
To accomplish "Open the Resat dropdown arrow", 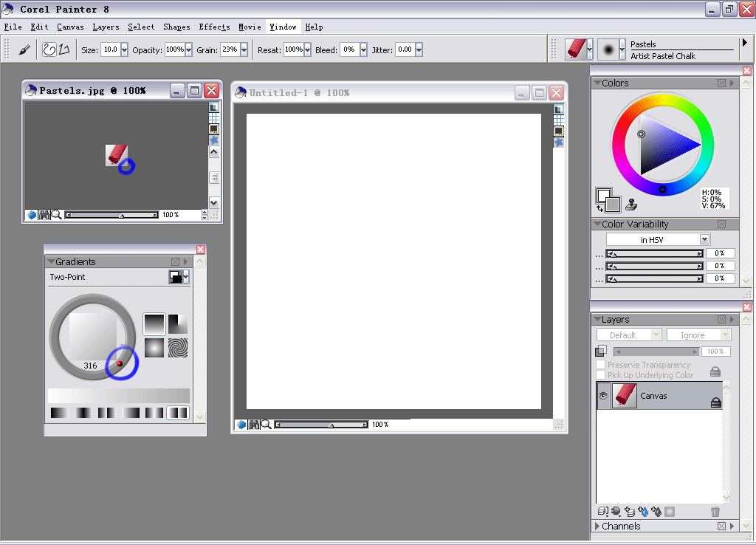I will 308,49.
